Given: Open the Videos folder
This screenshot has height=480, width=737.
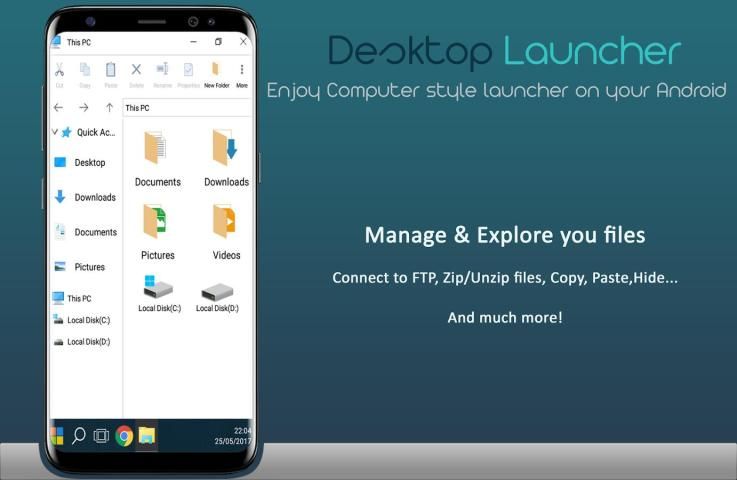Looking at the screenshot, I should (226, 231).
